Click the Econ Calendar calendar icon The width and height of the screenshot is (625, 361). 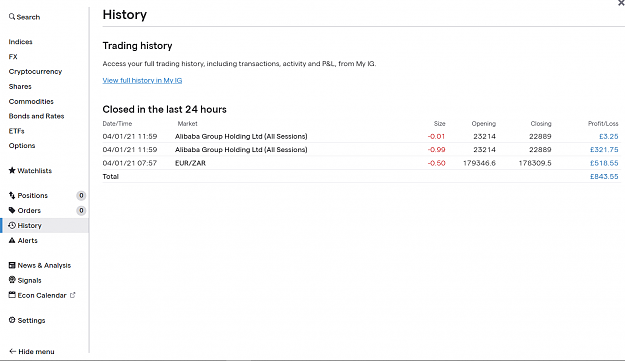point(12,295)
